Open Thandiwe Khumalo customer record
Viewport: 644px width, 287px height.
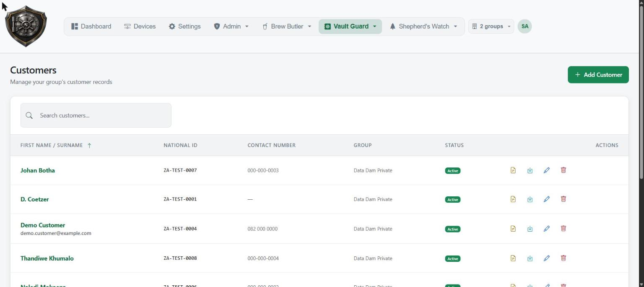[47, 258]
